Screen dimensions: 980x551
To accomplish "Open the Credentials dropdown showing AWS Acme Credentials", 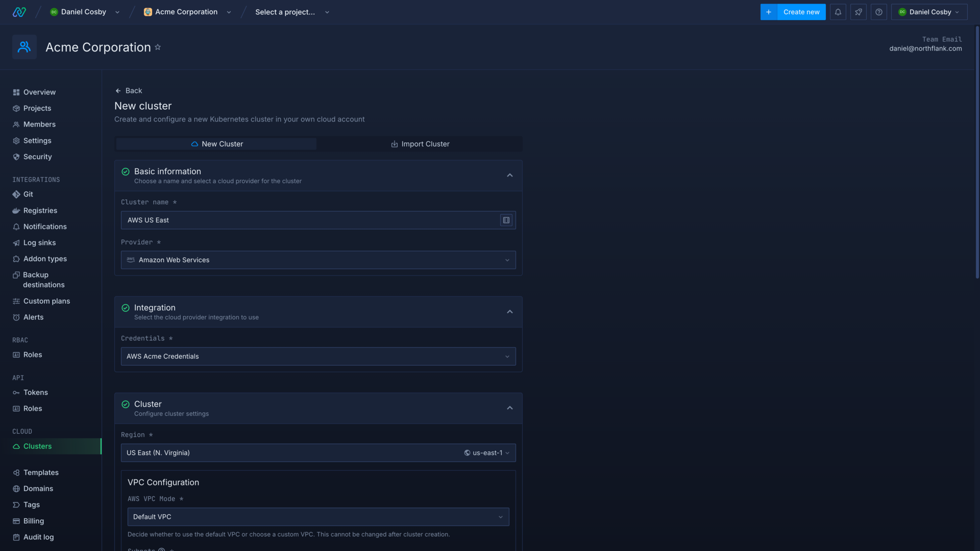I will click(318, 356).
